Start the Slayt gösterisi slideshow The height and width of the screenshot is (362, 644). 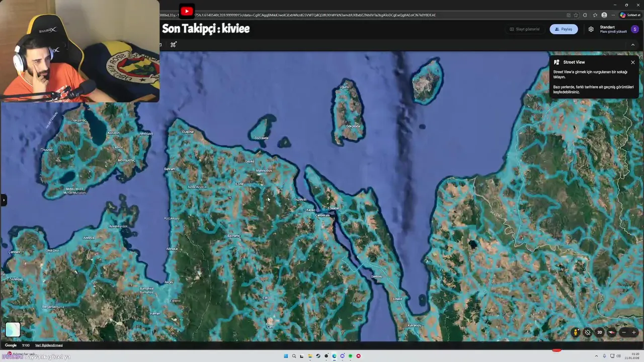(524, 29)
